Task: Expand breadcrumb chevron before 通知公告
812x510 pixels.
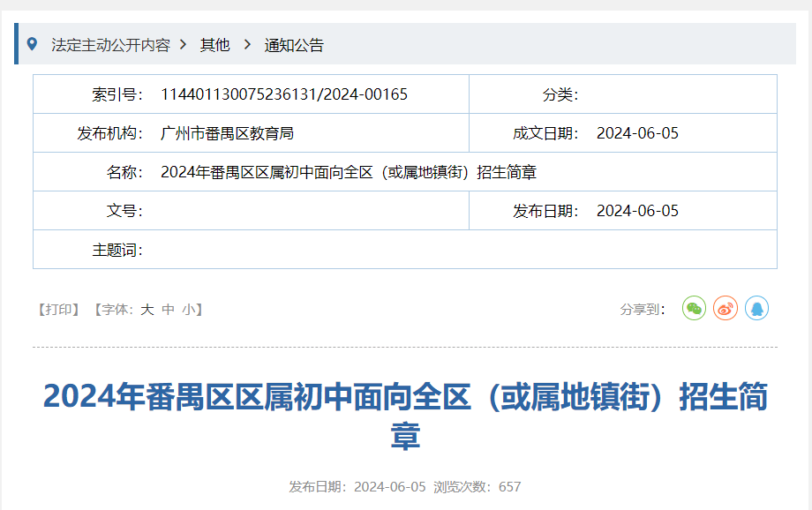Action: coord(250,44)
